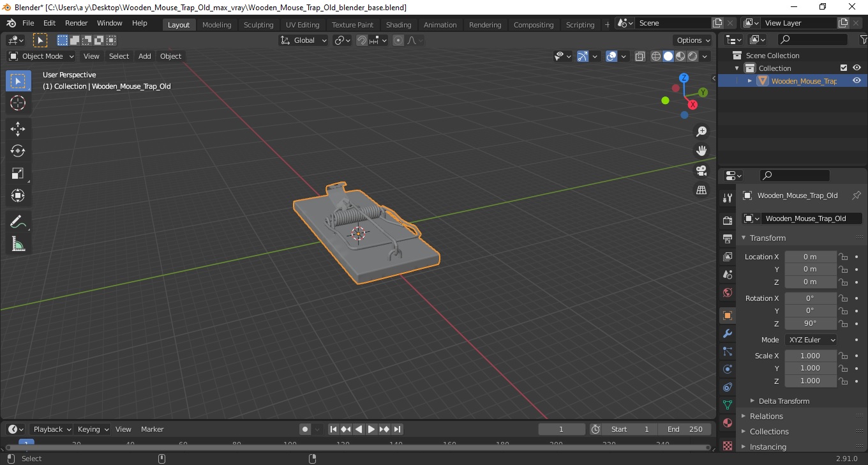This screenshot has width=868, height=465.
Task: Expand Collections panel in properties
Action: tap(768, 432)
